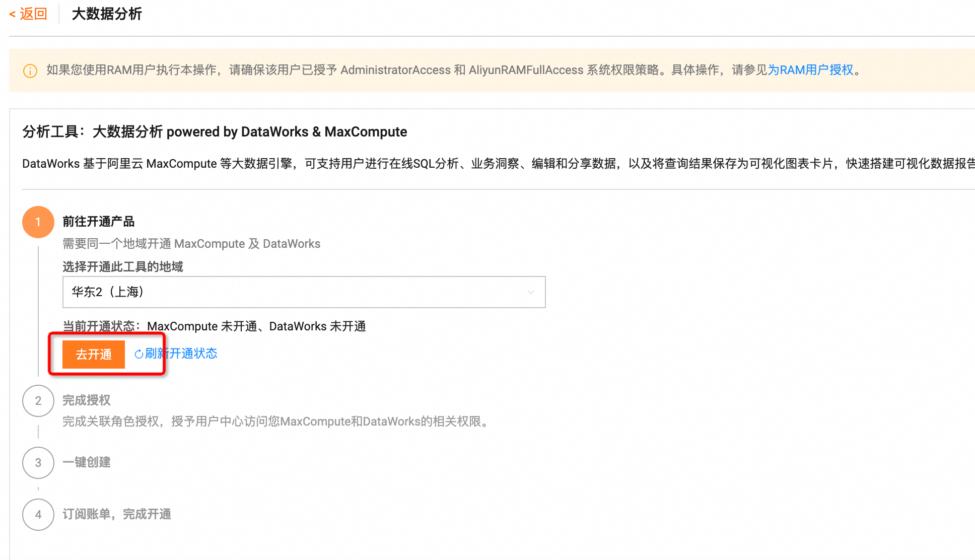The height and width of the screenshot is (560, 975).
Task: Click the 刷新开通状态 refresh link
Action: pyautogui.click(x=181, y=354)
